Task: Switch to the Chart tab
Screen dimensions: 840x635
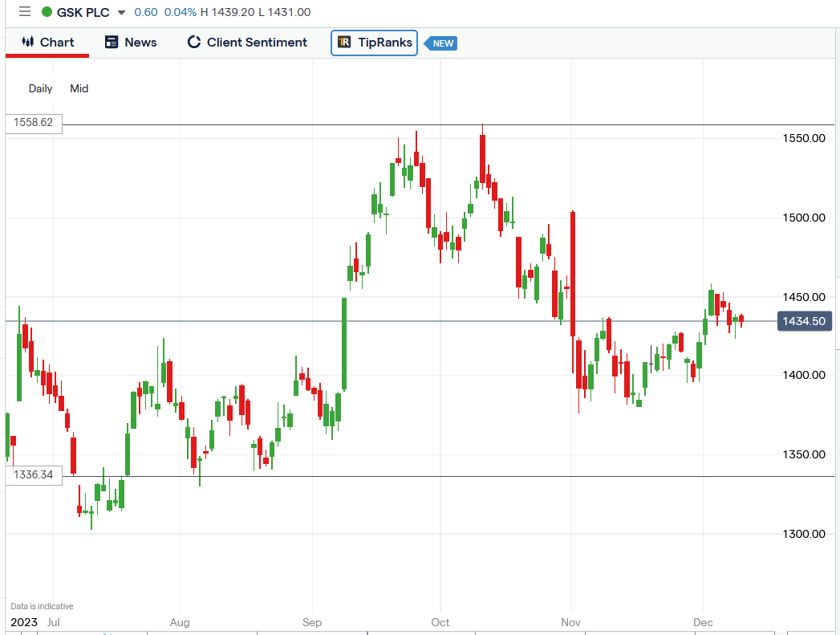Action: (47, 43)
